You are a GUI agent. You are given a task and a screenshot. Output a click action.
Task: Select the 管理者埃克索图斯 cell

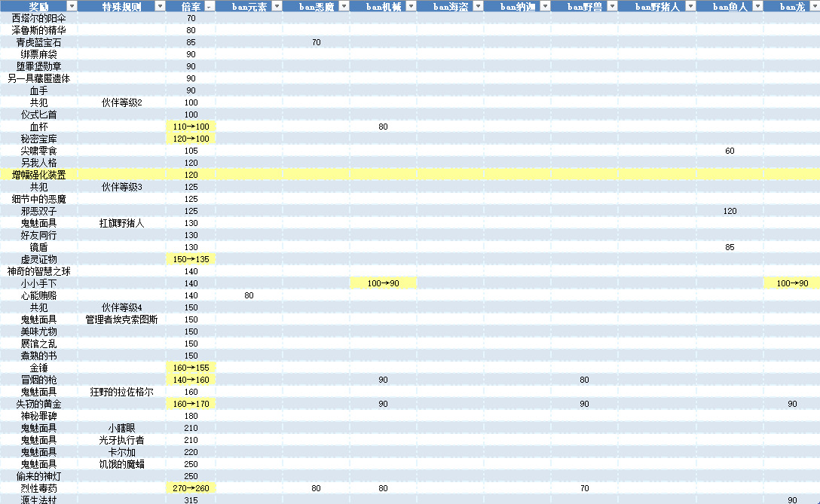(x=122, y=319)
